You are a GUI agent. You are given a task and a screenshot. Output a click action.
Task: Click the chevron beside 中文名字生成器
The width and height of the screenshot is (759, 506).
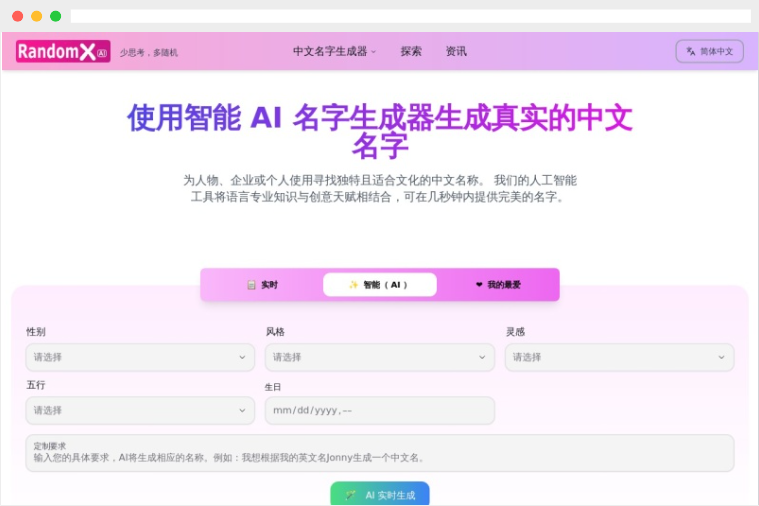373,52
